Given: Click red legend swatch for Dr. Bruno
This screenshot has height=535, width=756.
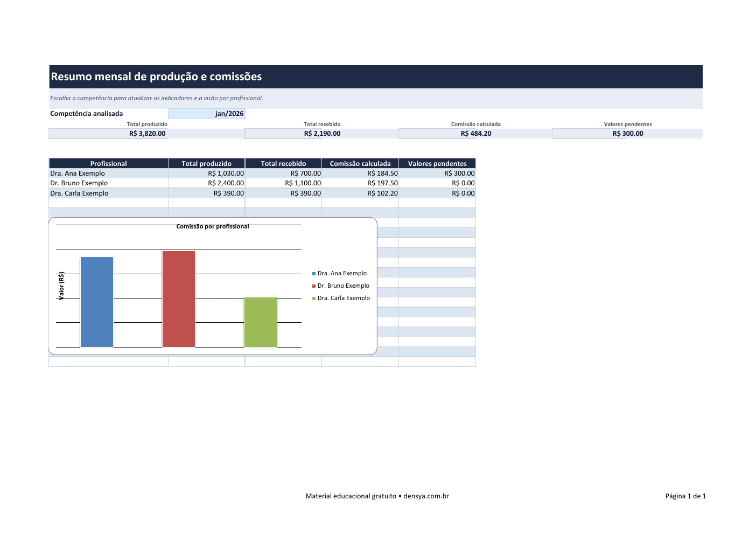Looking at the screenshot, I should 314,286.
